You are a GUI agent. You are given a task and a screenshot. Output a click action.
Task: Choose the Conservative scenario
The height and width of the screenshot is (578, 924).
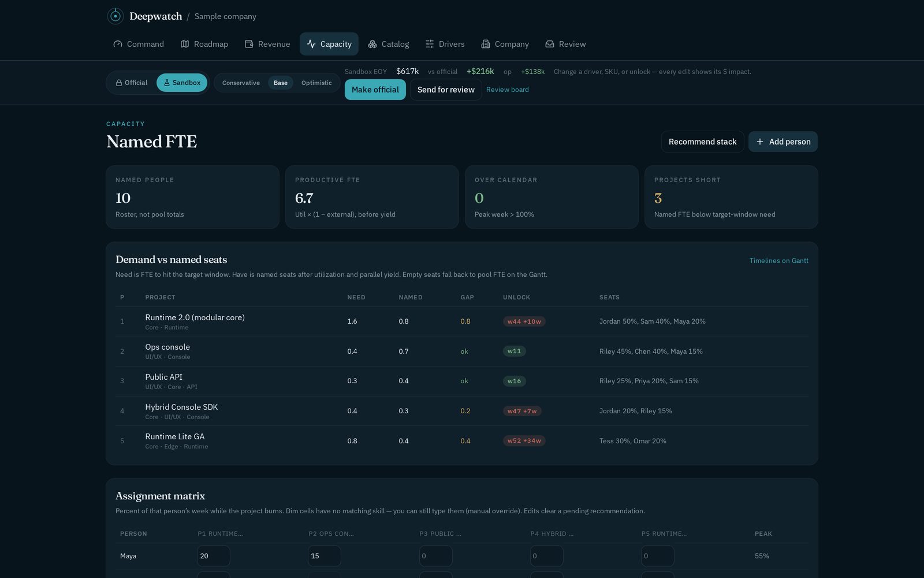241,83
